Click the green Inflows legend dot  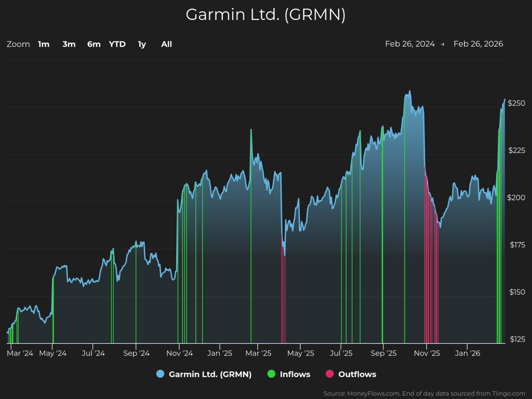pos(271,374)
